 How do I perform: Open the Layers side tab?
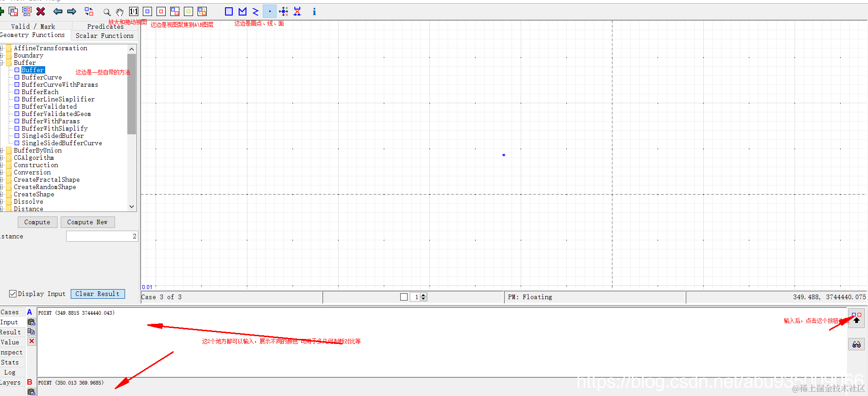pos(10,382)
